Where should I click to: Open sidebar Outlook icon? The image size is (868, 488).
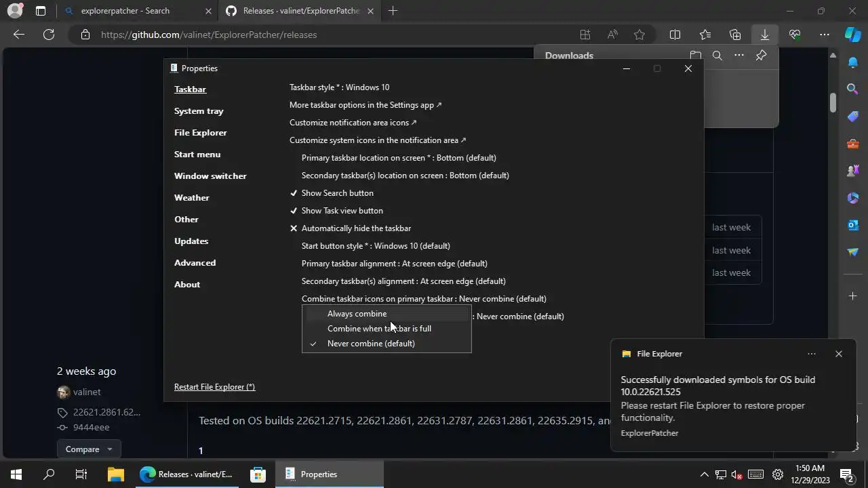click(x=853, y=225)
